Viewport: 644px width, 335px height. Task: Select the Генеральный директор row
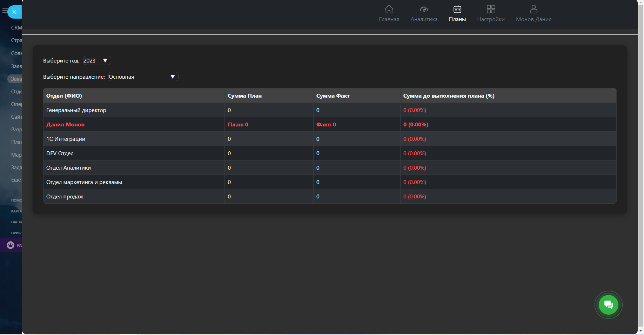[76, 110]
